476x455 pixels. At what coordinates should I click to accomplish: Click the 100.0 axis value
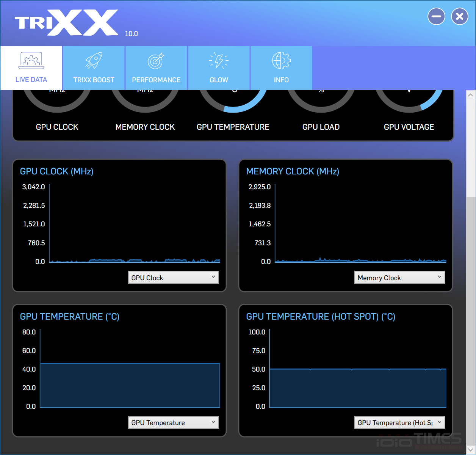[257, 332]
